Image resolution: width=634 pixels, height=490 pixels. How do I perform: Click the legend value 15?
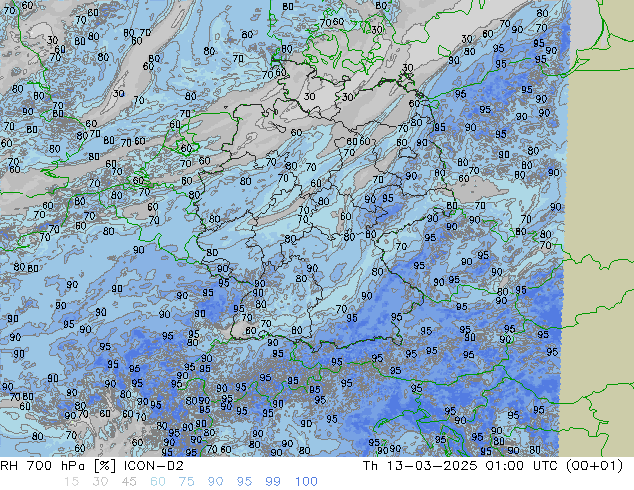pyautogui.click(x=71, y=482)
